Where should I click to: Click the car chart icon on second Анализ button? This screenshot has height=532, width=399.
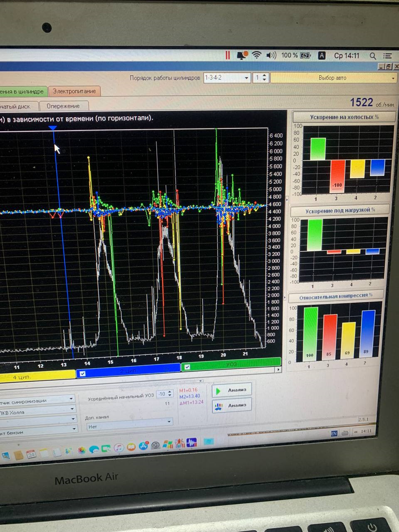(x=218, y=406)
